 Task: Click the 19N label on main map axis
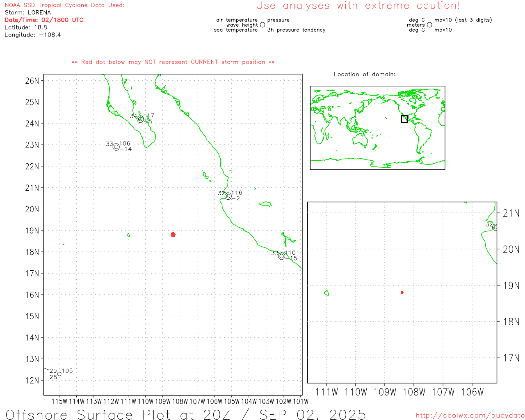(32, 231)
